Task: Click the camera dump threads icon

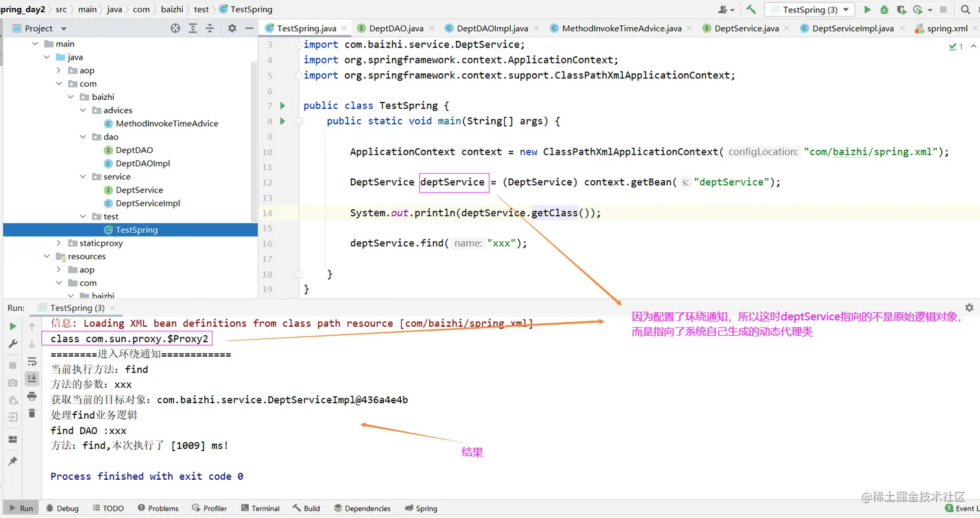Action: [x=13, y=383]
